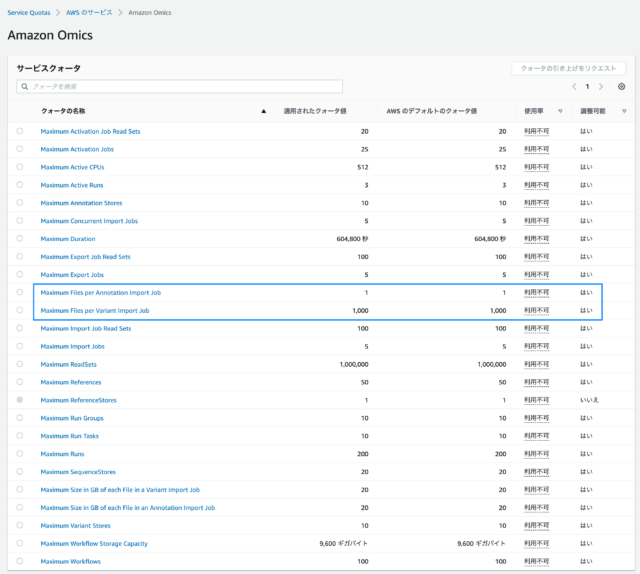The image size is (640, 574).
Task: Click 利用不可 in the Maximum Export Jobs row
Action: click(536, 275)
